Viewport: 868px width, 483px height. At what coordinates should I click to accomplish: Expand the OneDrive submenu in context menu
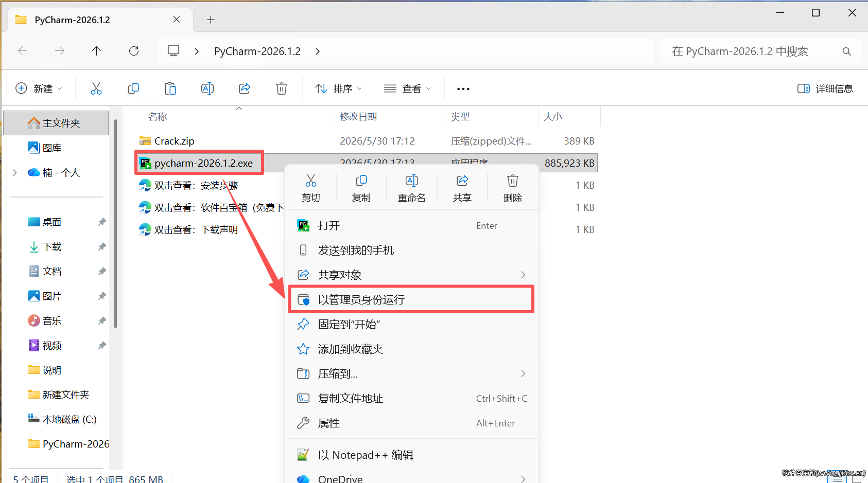[523, 479]
